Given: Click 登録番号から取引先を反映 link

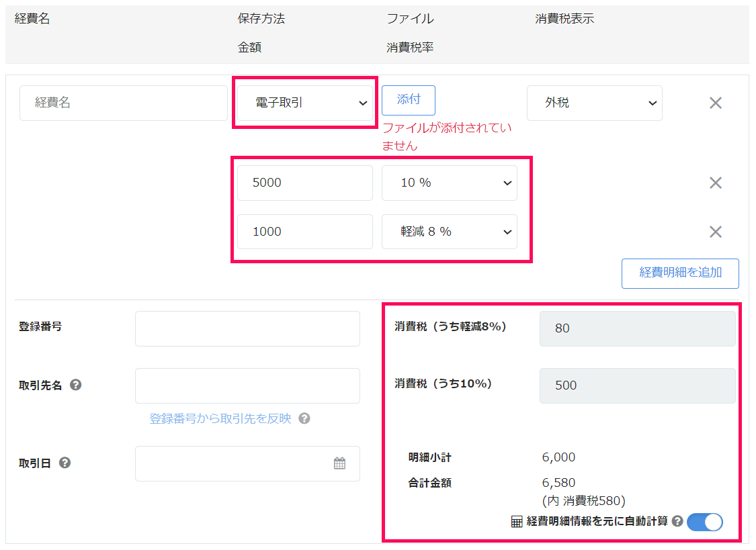Looking at the screenshot, I should 220,418.
